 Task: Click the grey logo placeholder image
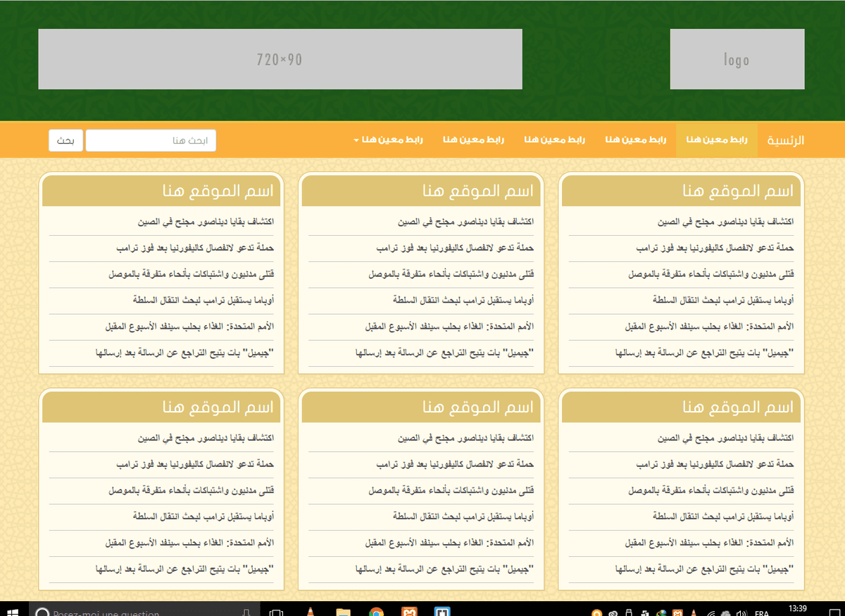(737, 59)
